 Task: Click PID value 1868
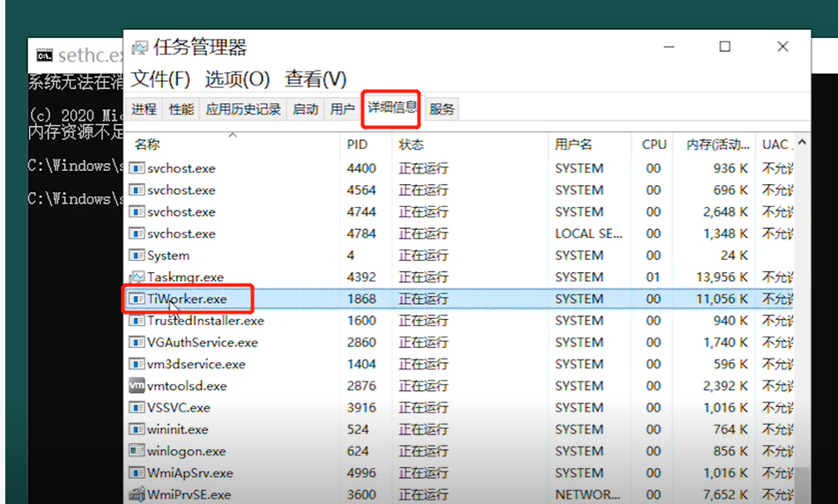pyautogui.click(x=362, y=300)
